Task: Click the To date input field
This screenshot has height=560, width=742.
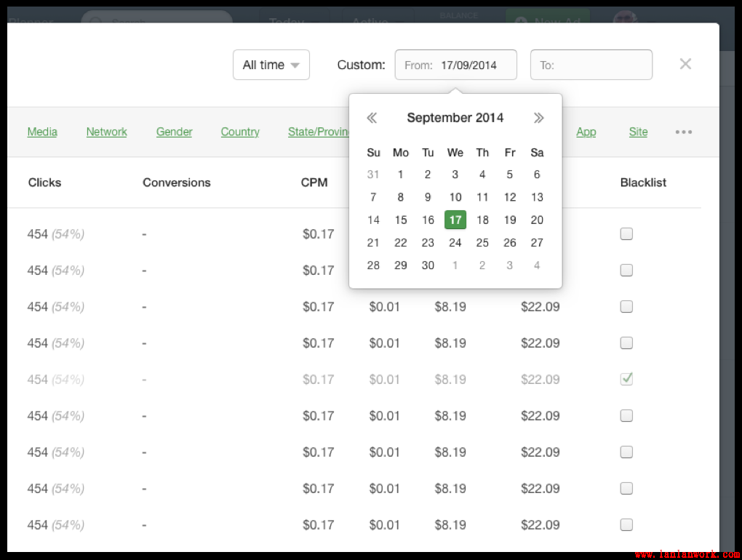Action: [591, 65]
